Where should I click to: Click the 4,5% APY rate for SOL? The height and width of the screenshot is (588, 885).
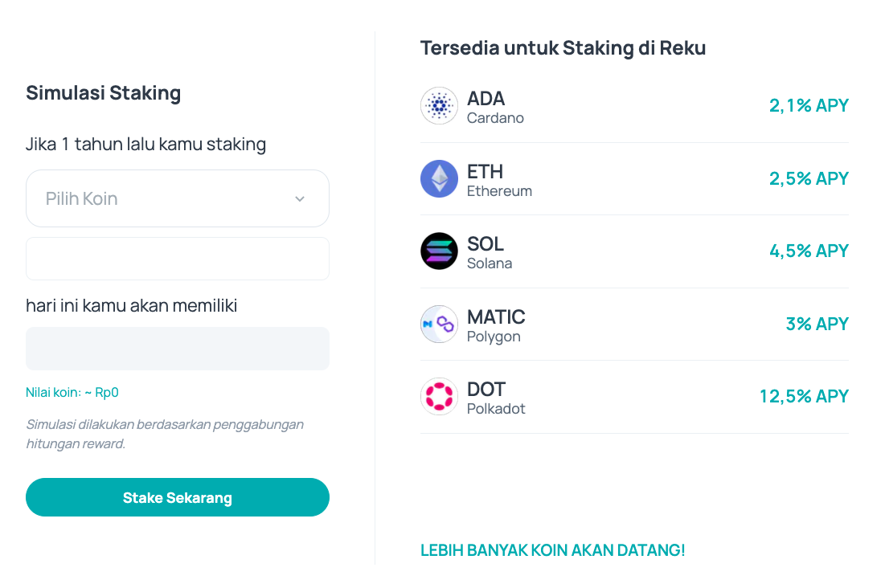click(809, 251)
